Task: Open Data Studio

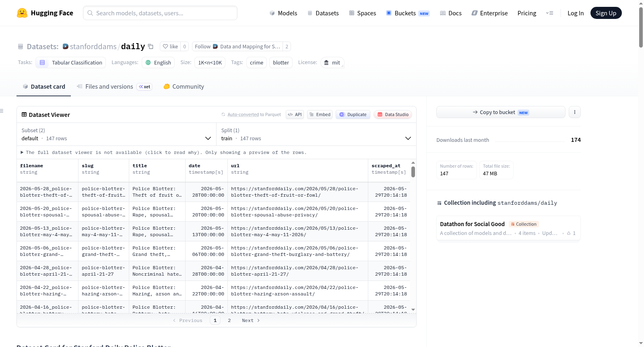Action: [393, 114]
